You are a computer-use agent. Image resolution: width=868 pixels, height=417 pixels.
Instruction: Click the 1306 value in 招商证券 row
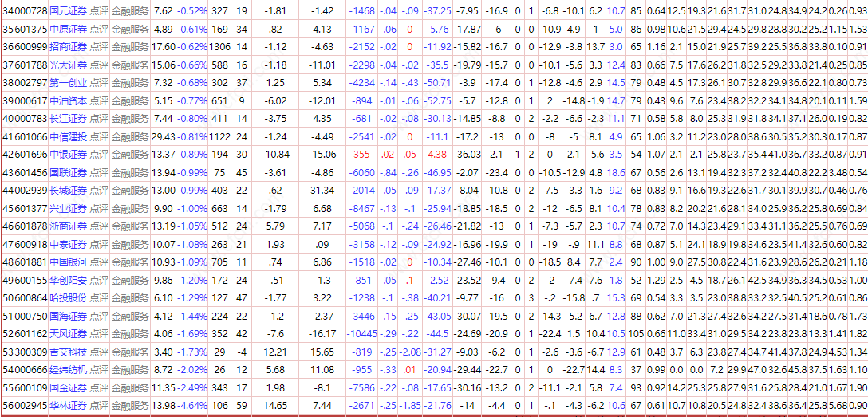(x=219, y=47)
